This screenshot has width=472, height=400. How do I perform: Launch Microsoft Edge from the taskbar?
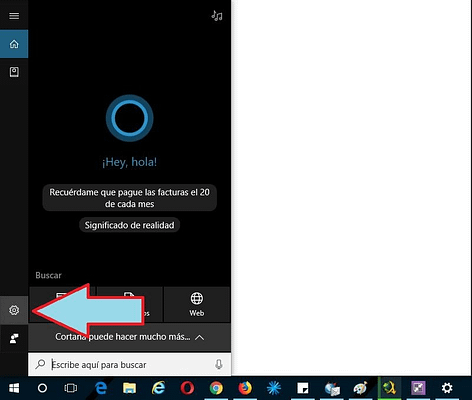(101, 388)
